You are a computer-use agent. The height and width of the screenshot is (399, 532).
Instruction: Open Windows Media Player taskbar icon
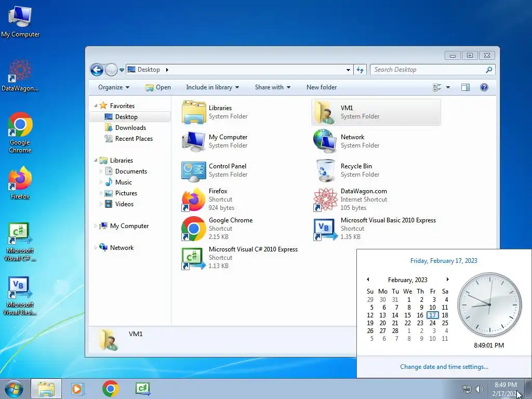(x=78, y=389)
